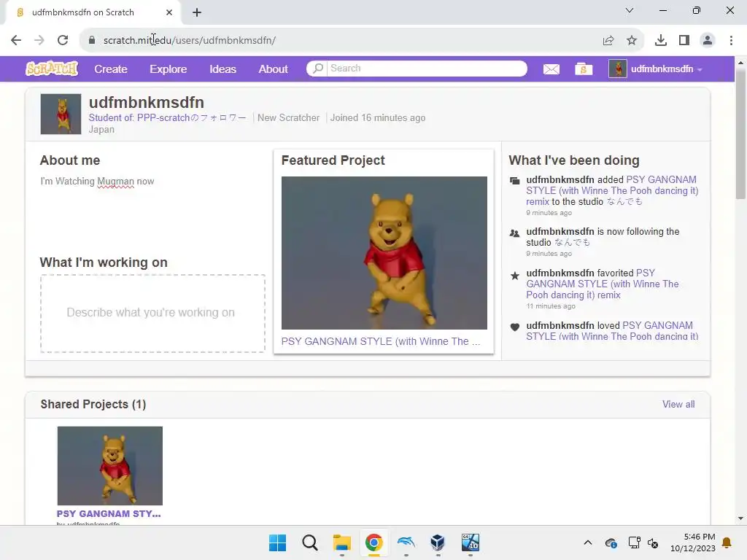Click Describe what you're working on box

tap(152, 314)
